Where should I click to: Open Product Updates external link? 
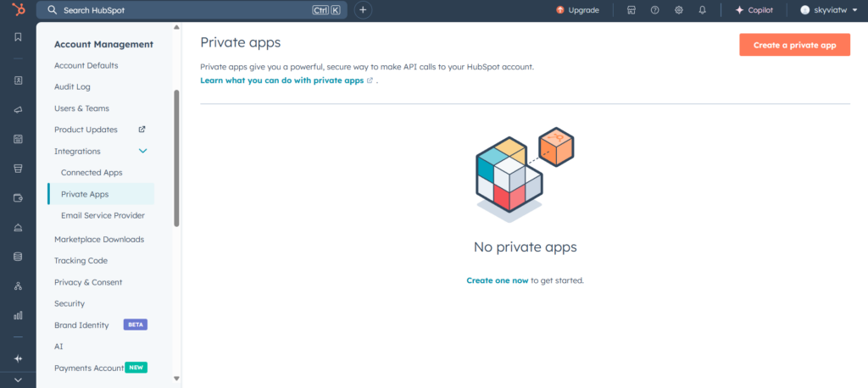pyautogui.click(x=86, y=130)
